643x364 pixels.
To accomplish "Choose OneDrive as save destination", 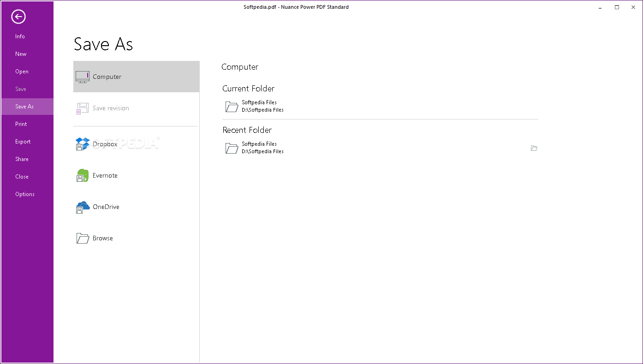I will 136,207.
